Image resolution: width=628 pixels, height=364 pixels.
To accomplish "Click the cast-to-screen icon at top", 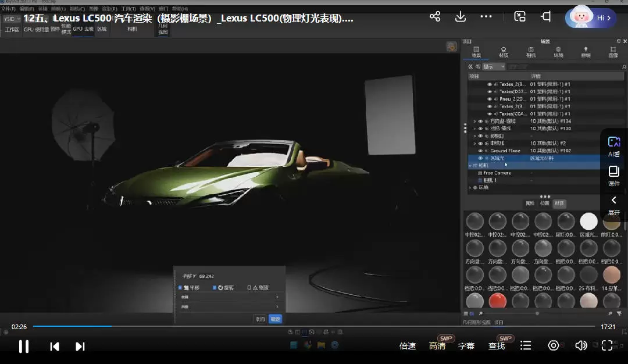I will click(x=546, y=16).
